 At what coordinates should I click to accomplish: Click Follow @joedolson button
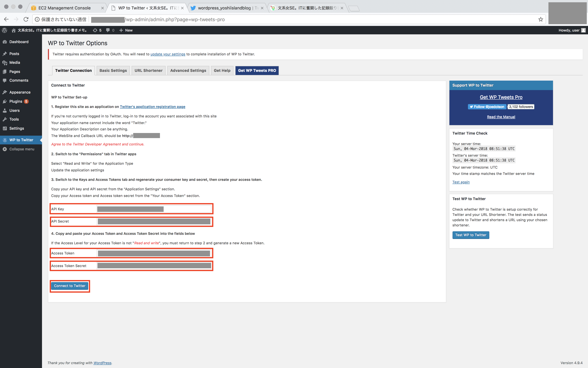[x=487, y=107]
